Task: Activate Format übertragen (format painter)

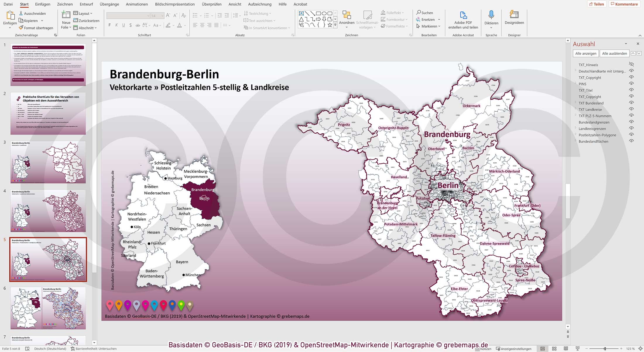Action: pyautogui.click(x=36, y=28)
